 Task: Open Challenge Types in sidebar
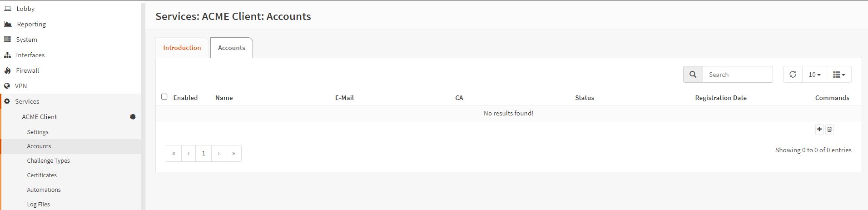tap(48, 160)
